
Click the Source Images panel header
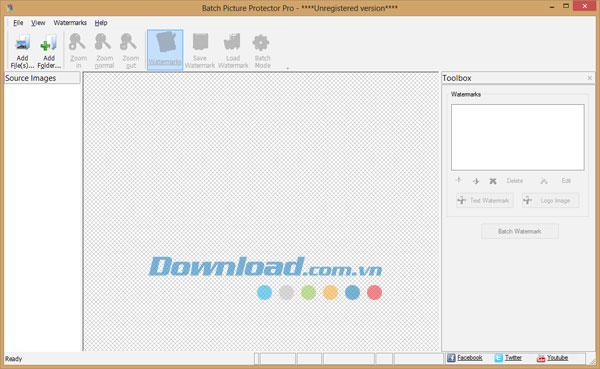(x=42, y=78)
